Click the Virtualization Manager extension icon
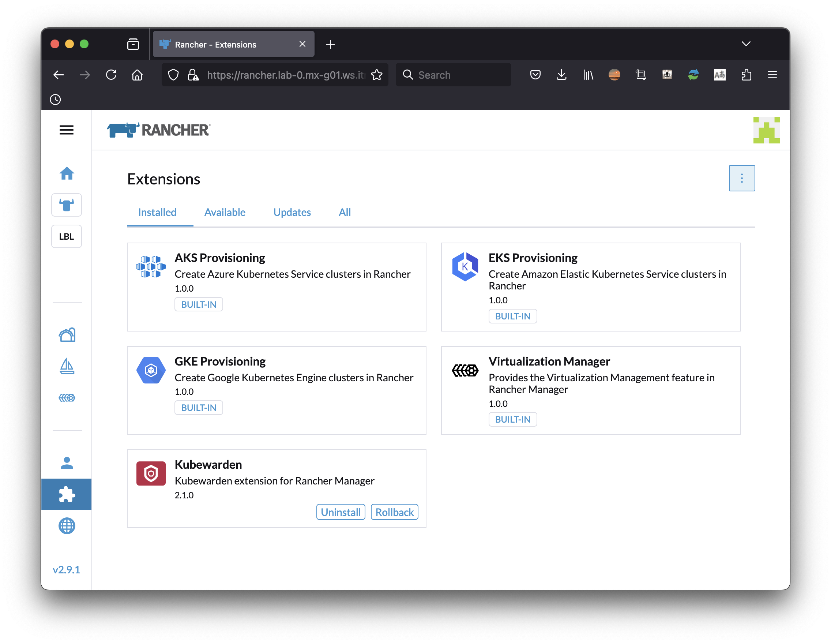 [465, 370]
